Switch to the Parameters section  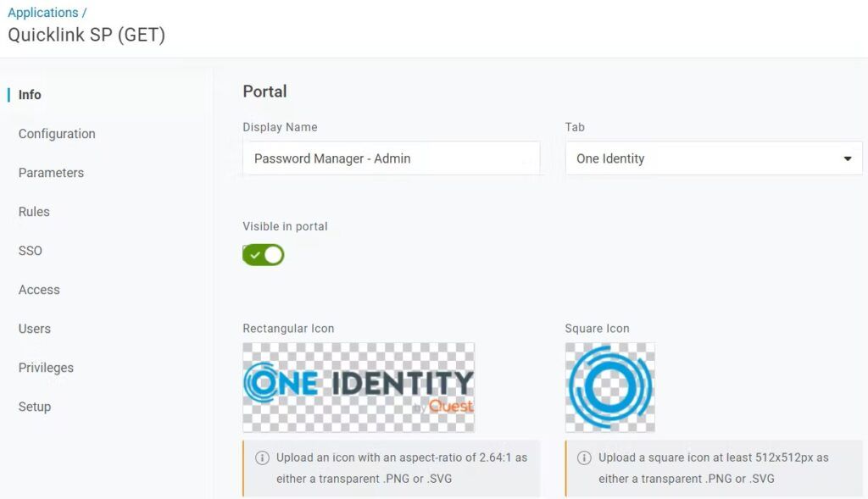51,172
